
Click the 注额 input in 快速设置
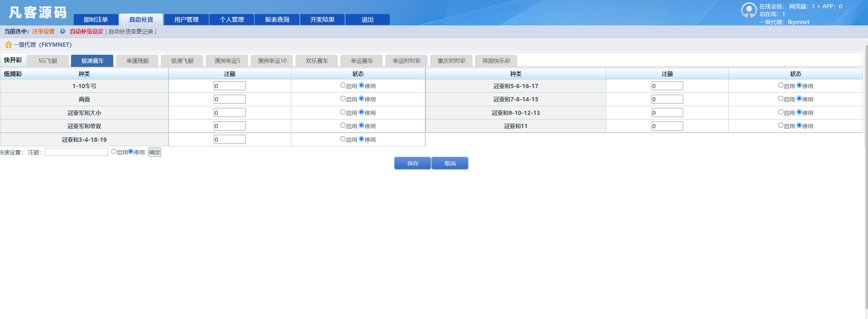76,151
